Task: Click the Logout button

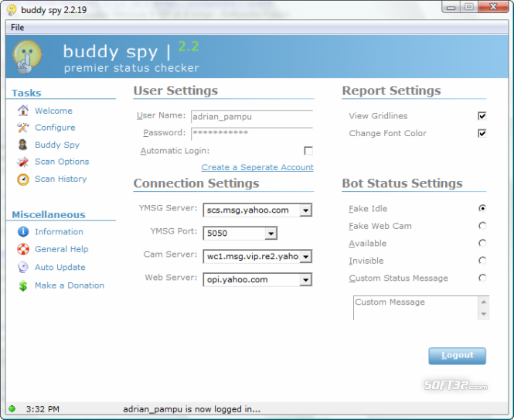Action: [x=457, y=356]
